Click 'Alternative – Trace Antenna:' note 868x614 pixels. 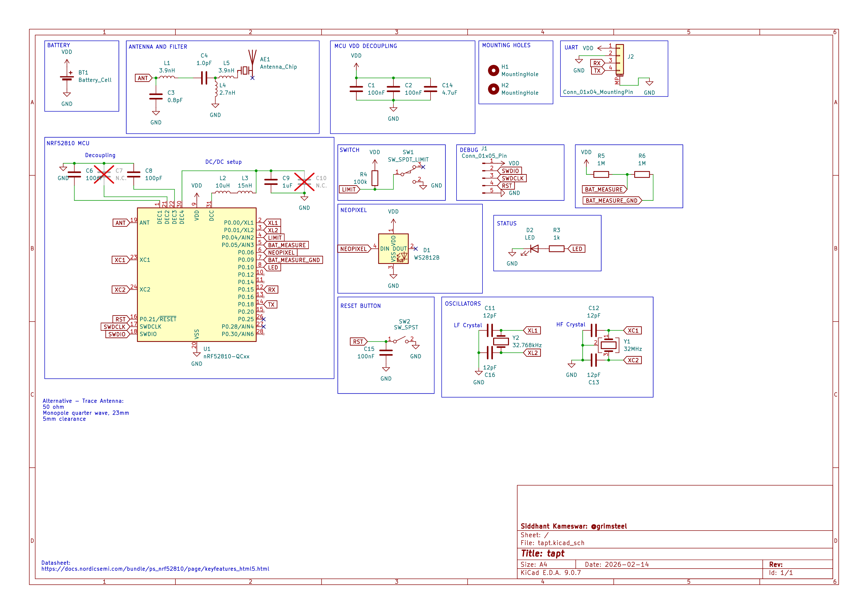tap(83, 401)
